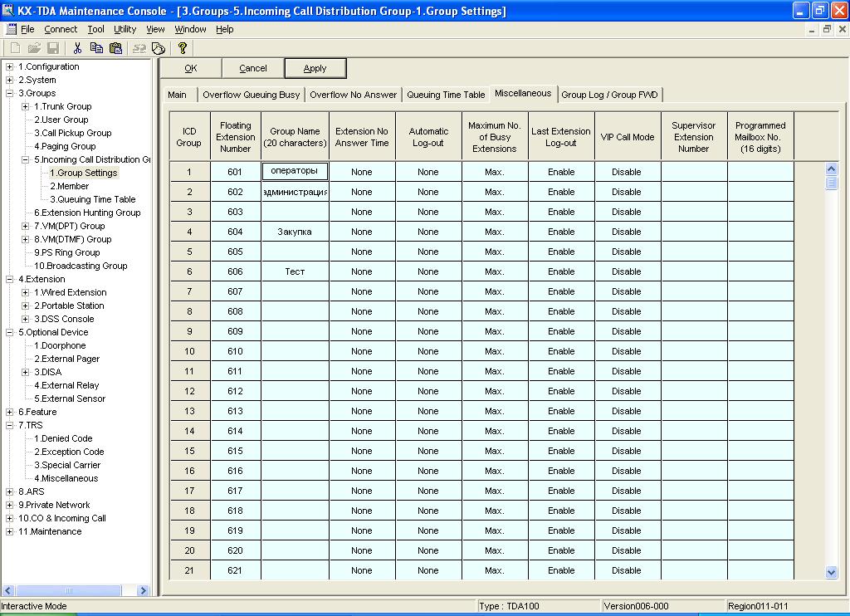Expand the 3.DISA node
The width and height of the screenshot is (850, 616).
25,372
